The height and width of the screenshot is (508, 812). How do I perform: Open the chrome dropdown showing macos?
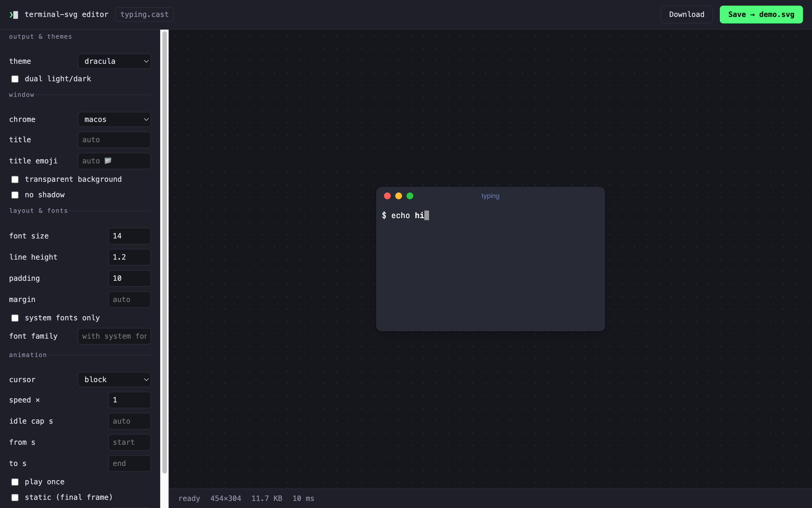(x=114, y=119)
